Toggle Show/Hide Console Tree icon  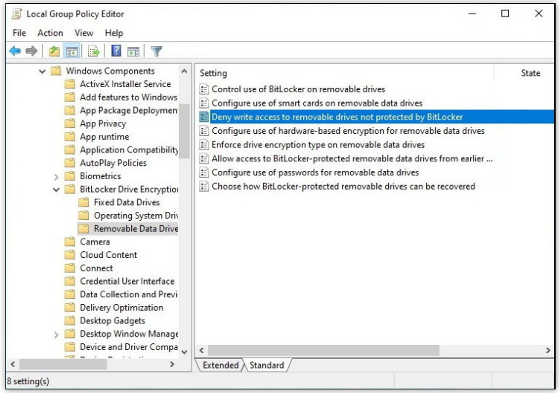(x=72, y=51)
